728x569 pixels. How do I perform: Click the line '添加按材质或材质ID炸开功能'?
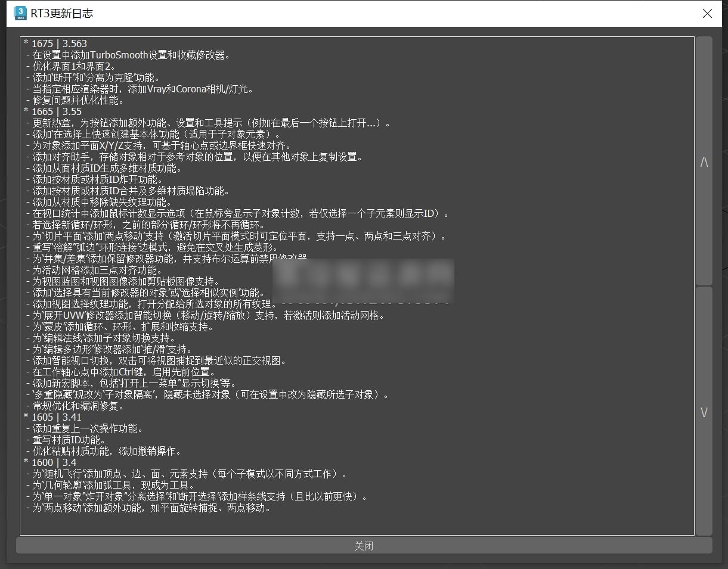94,179
